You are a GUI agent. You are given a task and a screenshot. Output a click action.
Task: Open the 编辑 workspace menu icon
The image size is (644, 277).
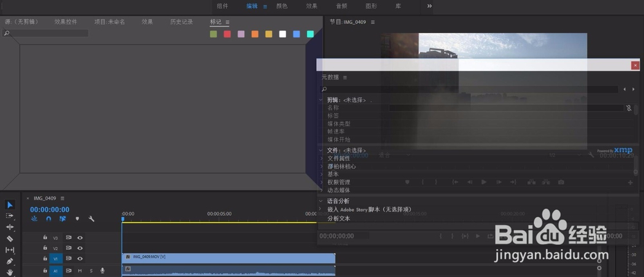tap(265, 6)
